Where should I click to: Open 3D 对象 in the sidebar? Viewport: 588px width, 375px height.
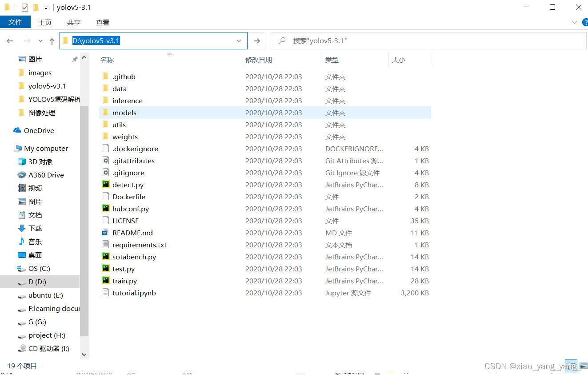pyautogui.click(x=35, y=161)
